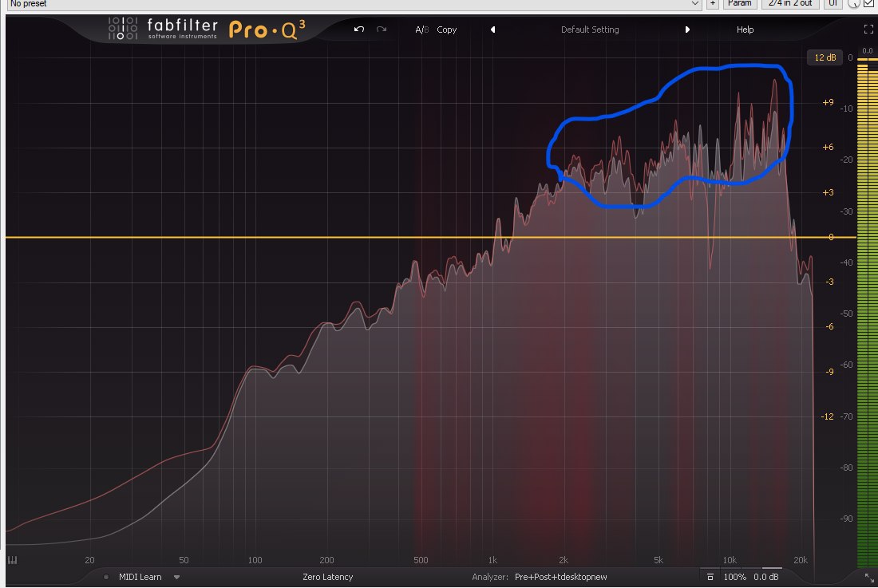Go to previous preset arrow
The width and height of the screenshot is (878, 588).
point(492,30)
